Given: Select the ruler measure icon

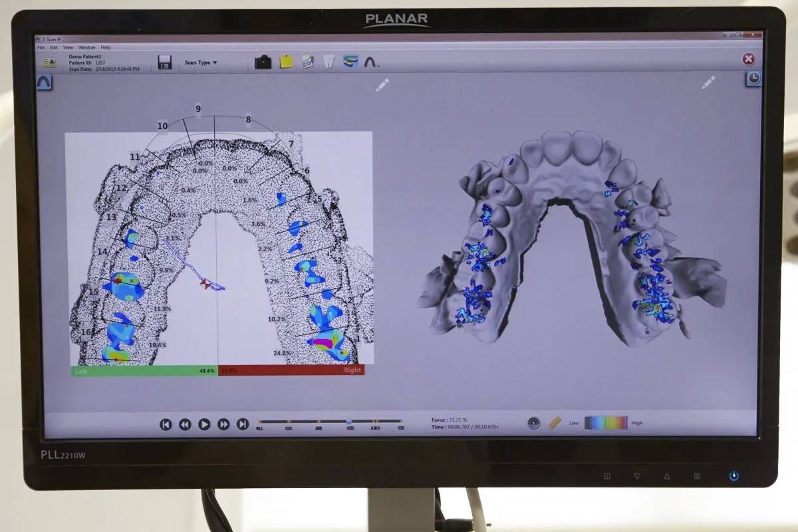Looking at the screenshot, I should (555, 423).
